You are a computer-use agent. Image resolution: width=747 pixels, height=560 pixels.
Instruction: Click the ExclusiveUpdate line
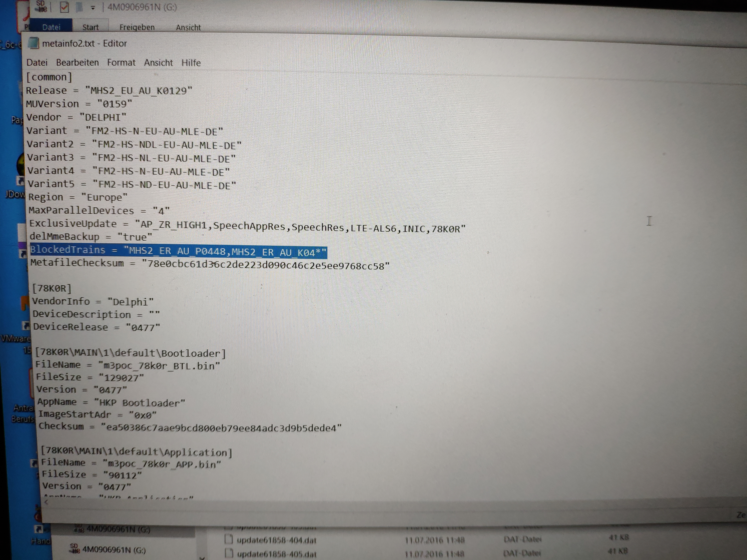click(247, 226)
